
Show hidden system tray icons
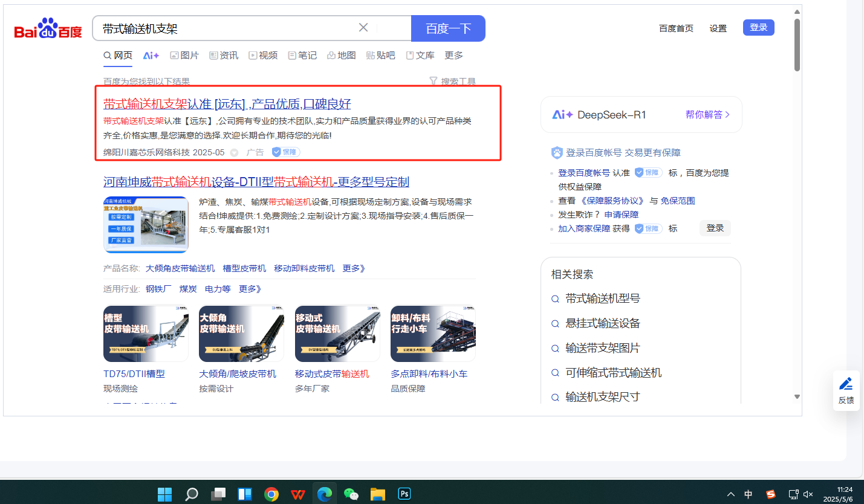[731, 494]
